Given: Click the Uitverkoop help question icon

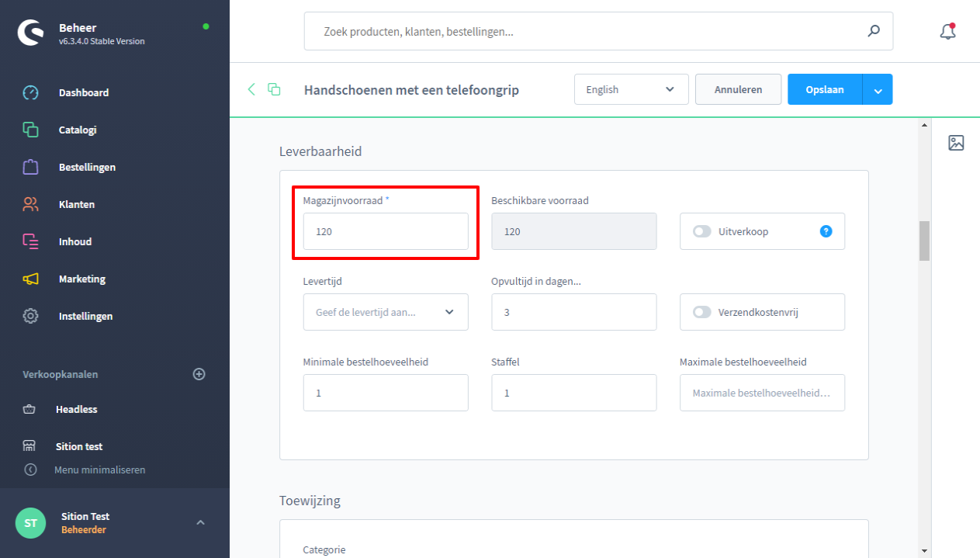Looking at the screenshot, I should coord(826,231).
